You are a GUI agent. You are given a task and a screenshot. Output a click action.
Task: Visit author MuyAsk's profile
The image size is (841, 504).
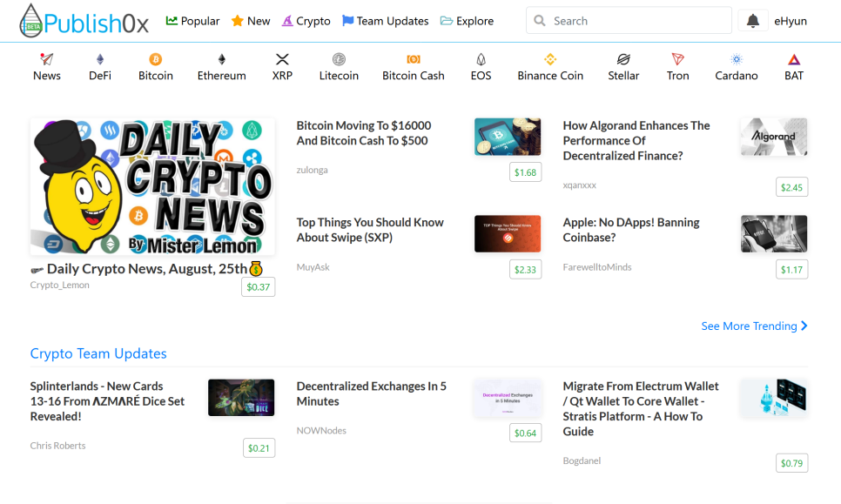point(313,267)
